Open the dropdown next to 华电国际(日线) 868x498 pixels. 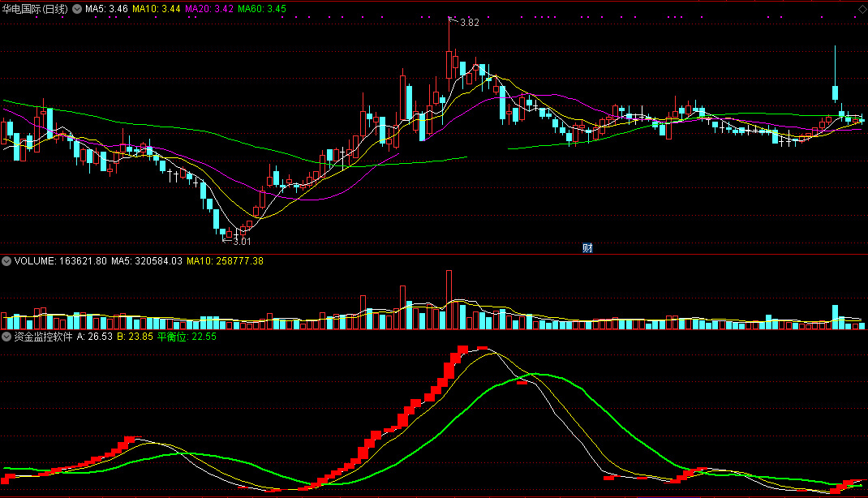click(77, 9)
